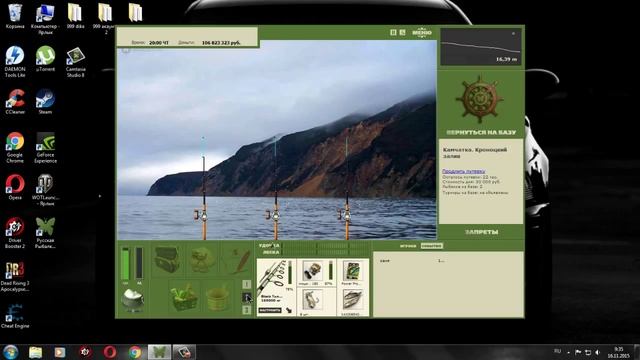Click the pause icon in the game header
The image size is (640, 360).
pyautogui.click(x=393, y=32)
